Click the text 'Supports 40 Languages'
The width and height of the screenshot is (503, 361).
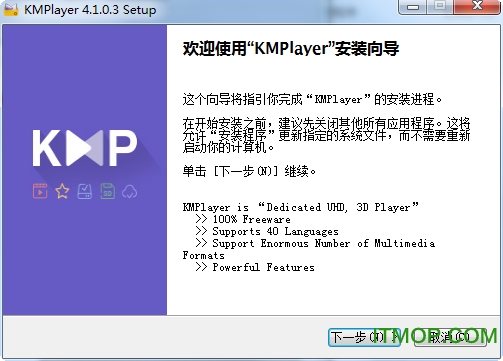tap(275, 231)
